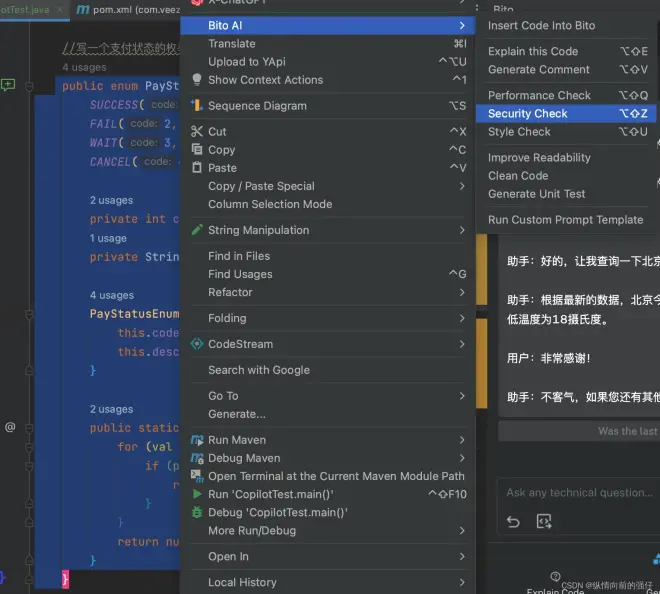Select Security Check in Bito submenu
The width and height of the screenshot is (660, 594).
pyautogui.click(x=528, y=114)
